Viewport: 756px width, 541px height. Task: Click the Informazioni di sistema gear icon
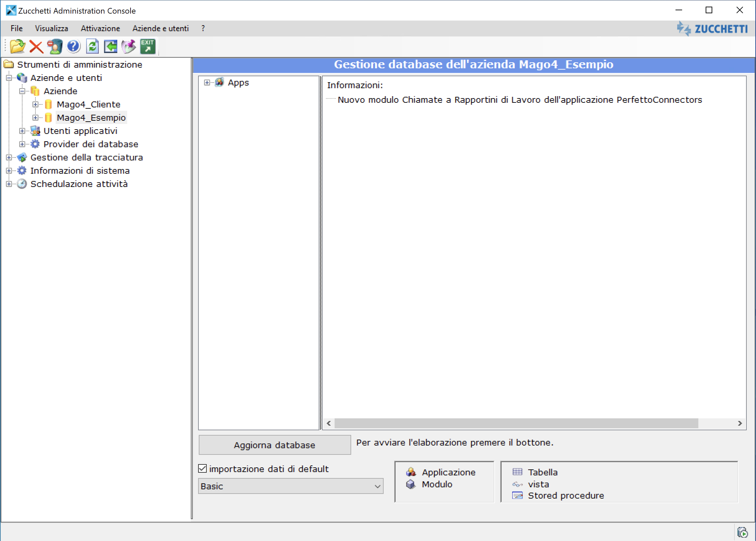(22, 171)
